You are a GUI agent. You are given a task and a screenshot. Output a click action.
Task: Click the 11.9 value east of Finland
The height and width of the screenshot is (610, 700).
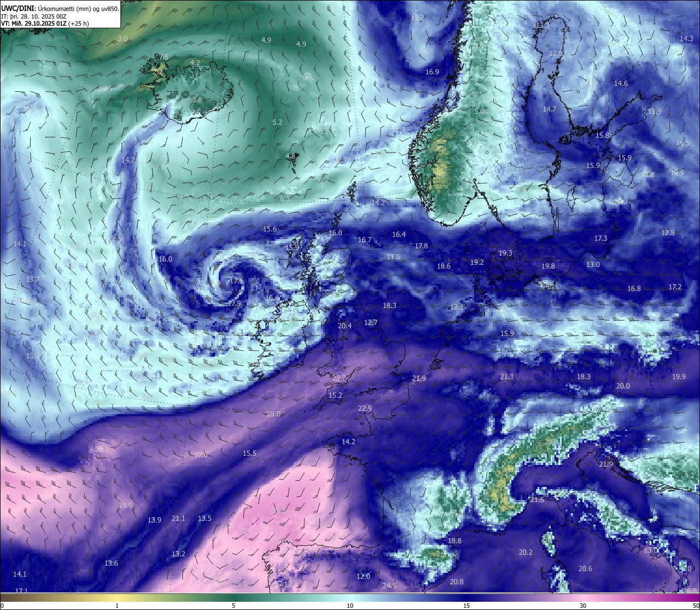coord(655,111)
